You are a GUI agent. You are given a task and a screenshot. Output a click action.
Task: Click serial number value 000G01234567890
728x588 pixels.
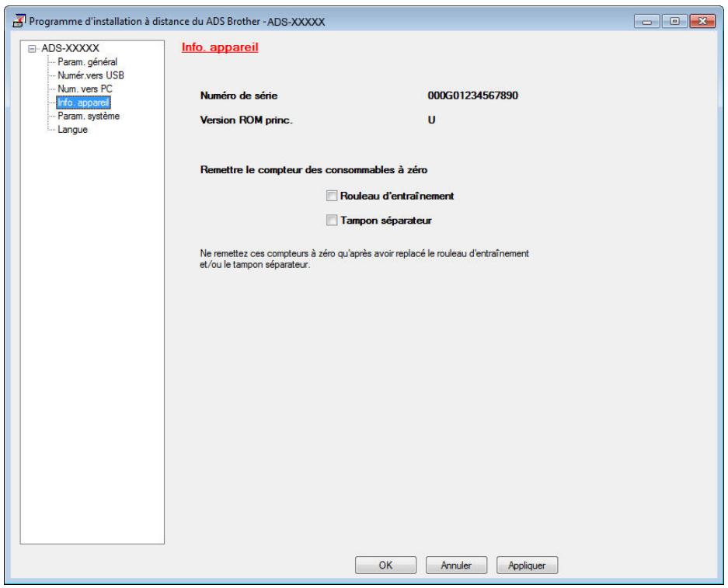[x=472, y=96]
